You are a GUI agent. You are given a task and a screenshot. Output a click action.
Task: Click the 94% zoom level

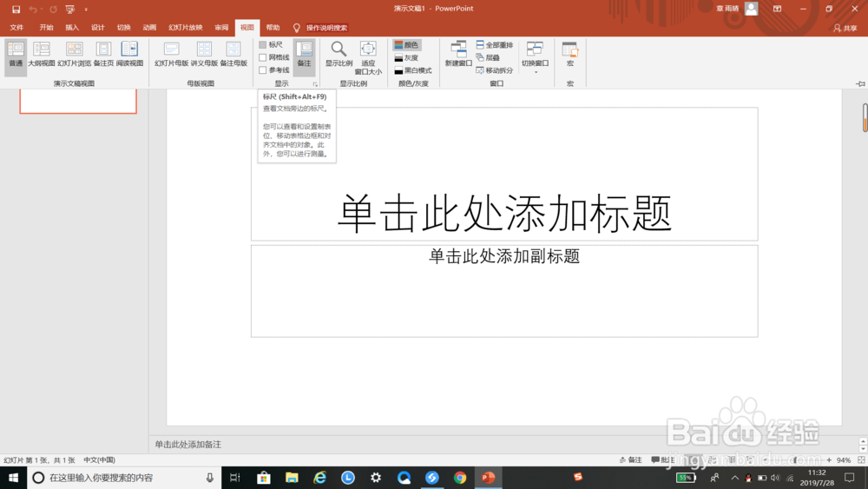pyautogui.click(x=844, y=459)
